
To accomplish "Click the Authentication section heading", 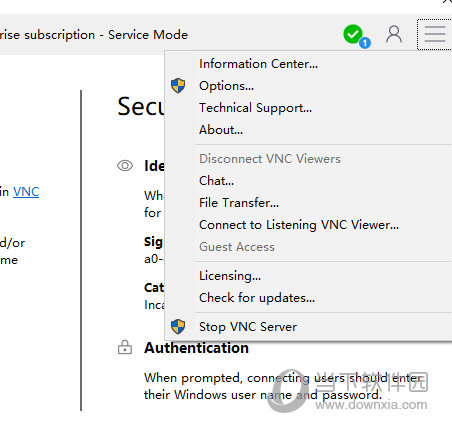I will coord(196,348).
